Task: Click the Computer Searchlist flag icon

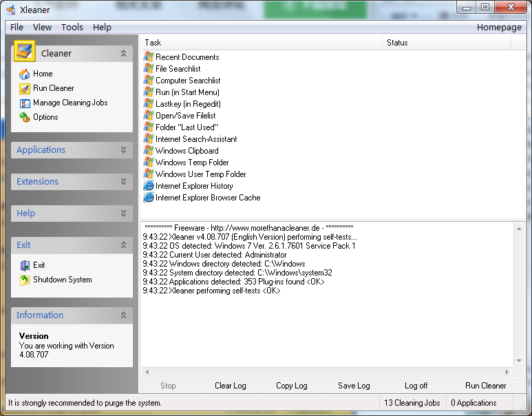Action: click(x=148, y=80)
